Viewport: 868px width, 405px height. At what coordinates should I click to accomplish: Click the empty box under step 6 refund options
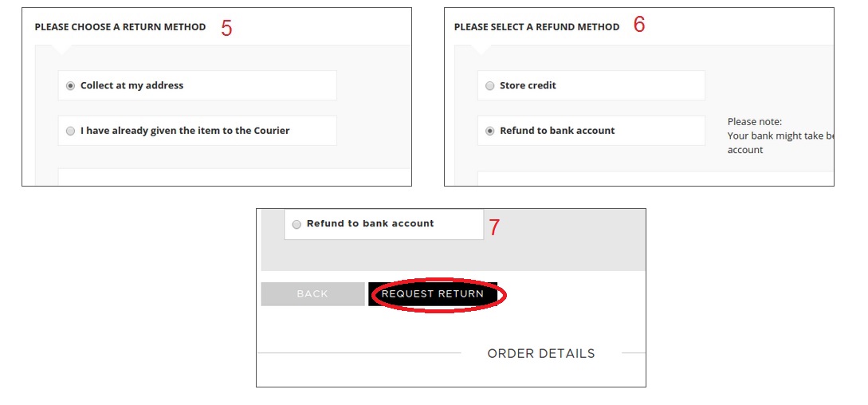[x=654, y=178]
